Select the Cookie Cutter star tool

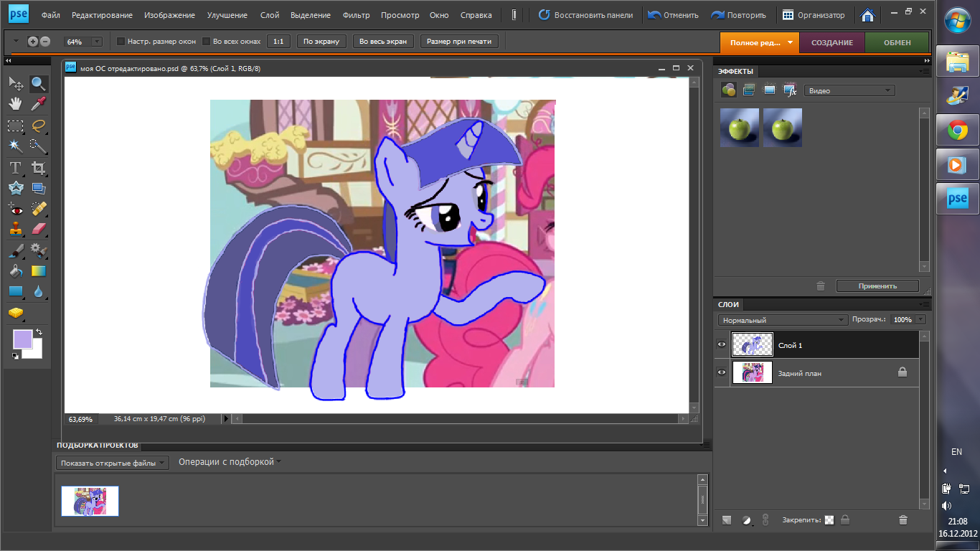pos(15,189)
